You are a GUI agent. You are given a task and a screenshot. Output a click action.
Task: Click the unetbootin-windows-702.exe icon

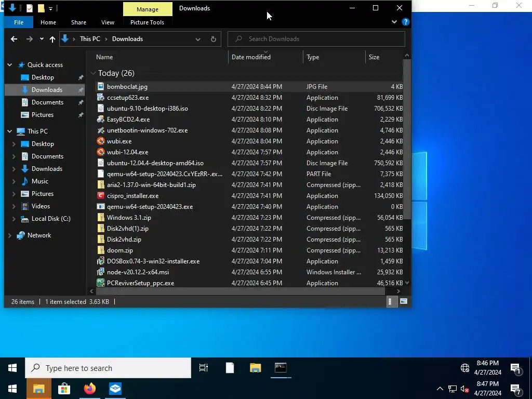(x=100, y=130)
